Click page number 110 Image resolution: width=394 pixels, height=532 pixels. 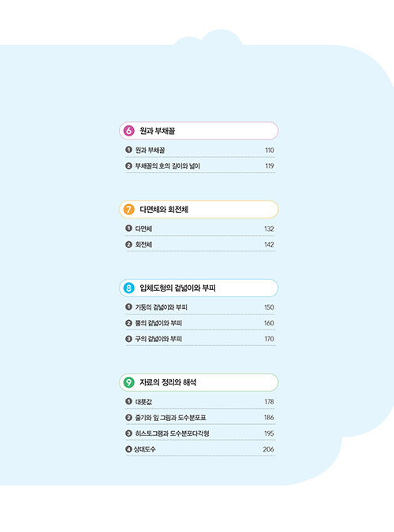click(269, 150)
